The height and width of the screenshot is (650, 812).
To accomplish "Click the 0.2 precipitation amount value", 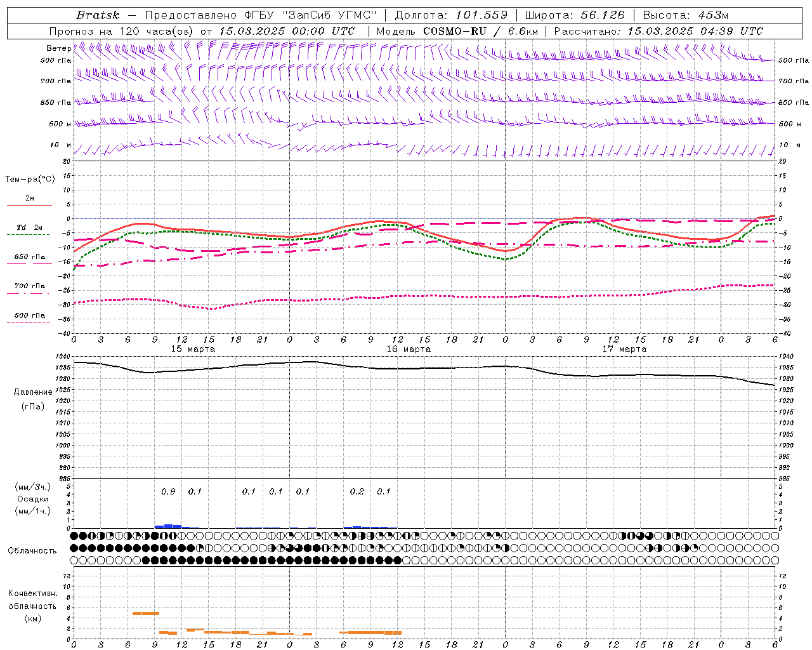I will point(357,492).
